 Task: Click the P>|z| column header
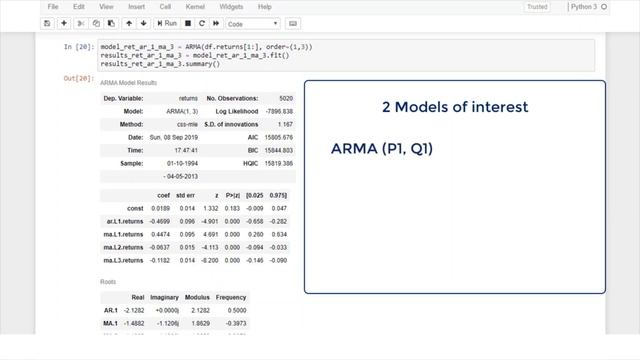coord(233,196)
